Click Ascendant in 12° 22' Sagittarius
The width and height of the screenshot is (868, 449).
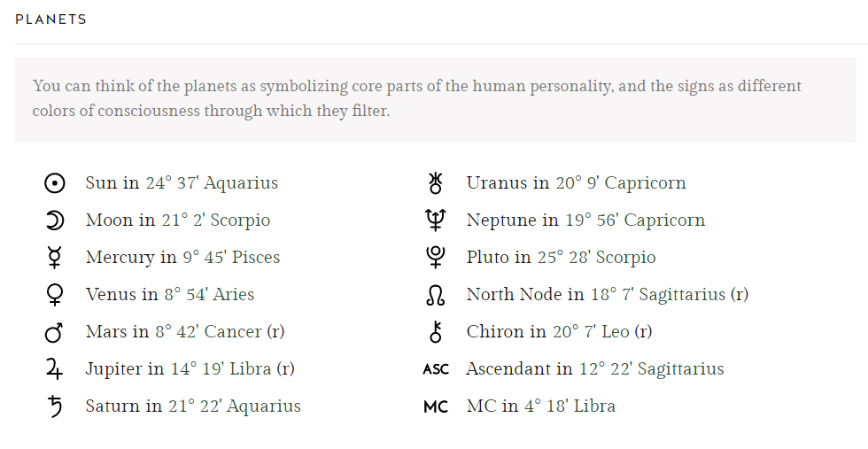click(594, 369)
